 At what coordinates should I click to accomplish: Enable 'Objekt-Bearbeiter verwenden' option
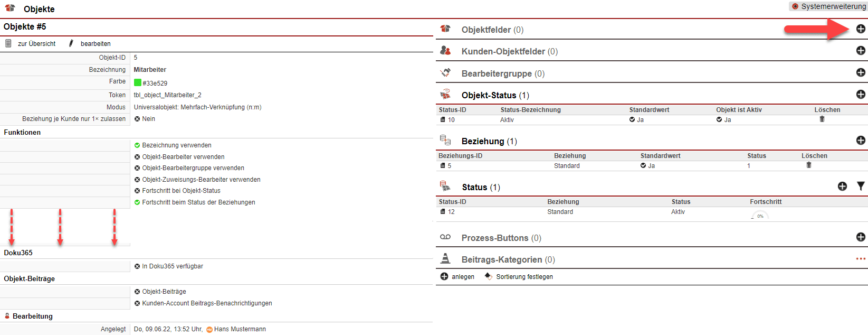coord(137,157)
